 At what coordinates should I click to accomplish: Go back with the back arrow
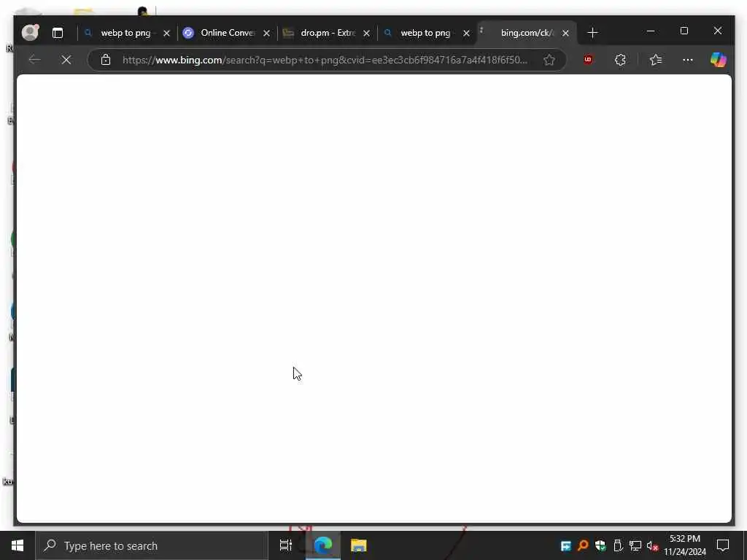pyautogui.click(x=34, y=60)
